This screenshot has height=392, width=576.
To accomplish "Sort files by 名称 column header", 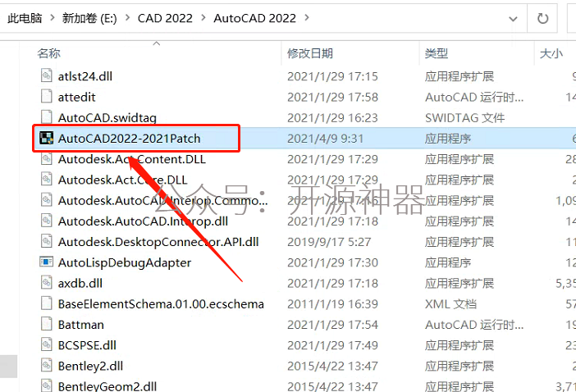I will click(48, 53).
